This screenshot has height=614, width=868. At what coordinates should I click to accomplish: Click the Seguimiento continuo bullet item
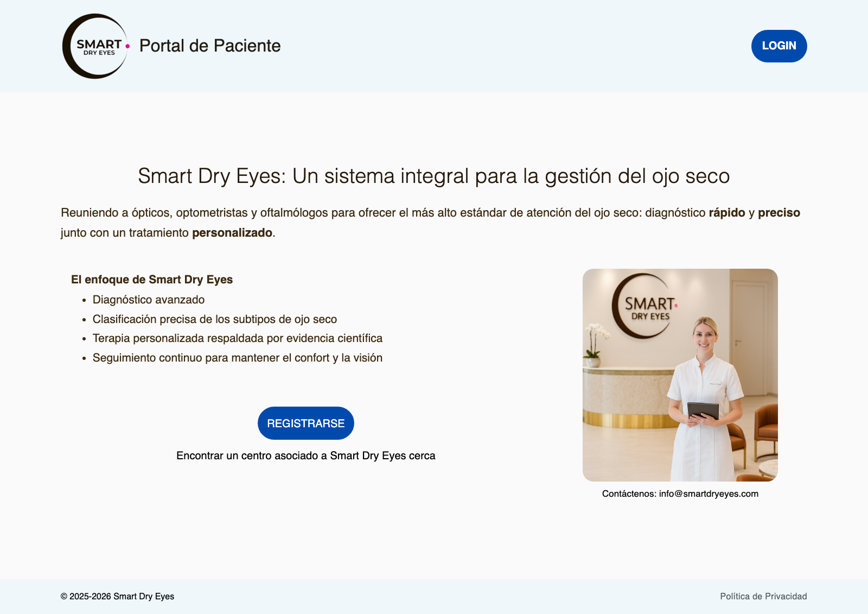pyautogui.click(x=238, y=358)
